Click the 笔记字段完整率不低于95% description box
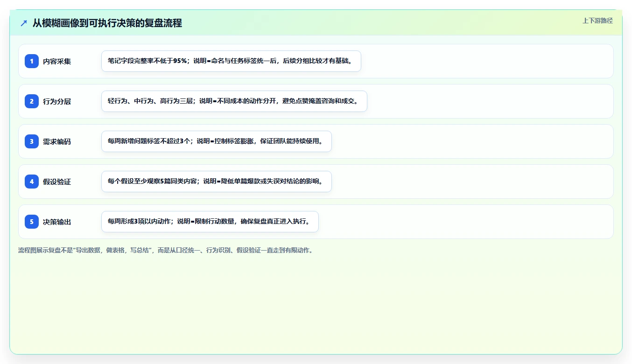 231,61
